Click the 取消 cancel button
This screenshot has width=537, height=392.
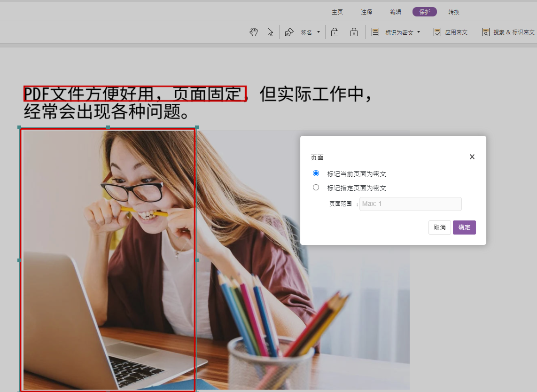click(439, 227)
